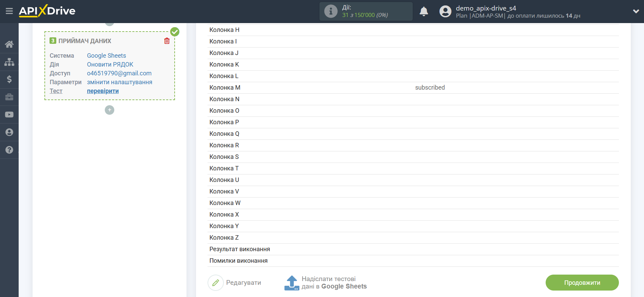The image size is (644, 297).
Task: Click the Результат виконання row
Action: (x=413, y=249)
